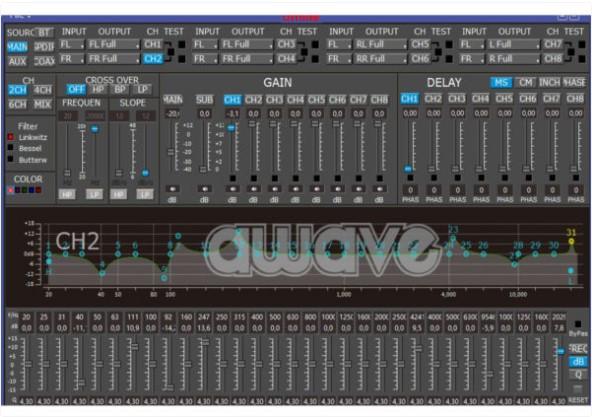Select the Butterworth filter option
Screen dimensions: 592x417
11,159
